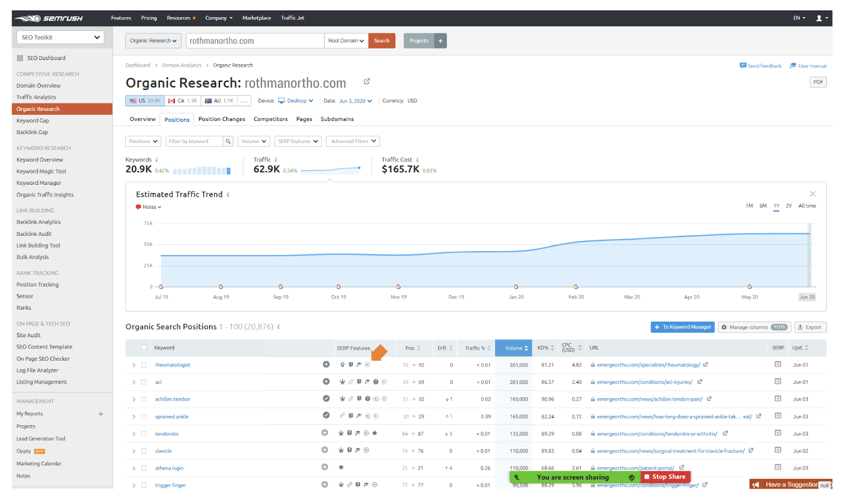The height and width of the screenshot is (504, 850).
Task: Switch to the Position Changes tab
Action: tap(222, 119)
